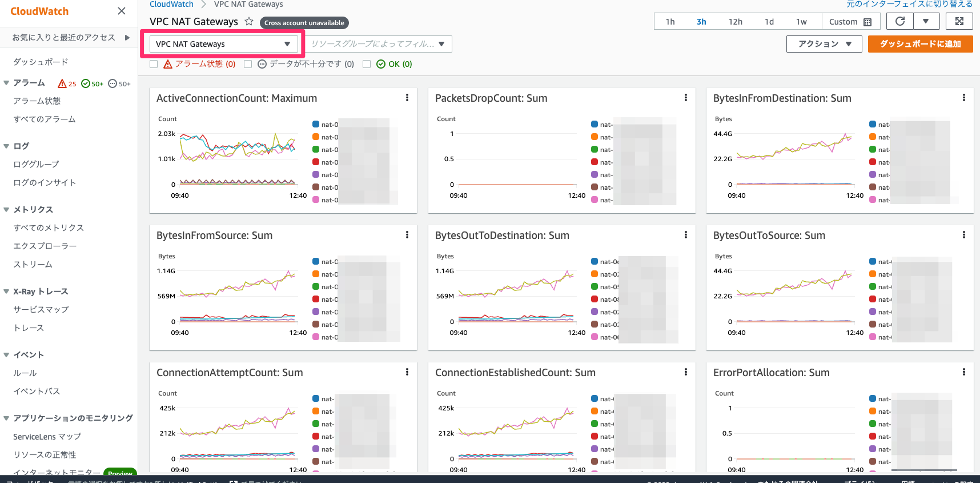Click the Preview badge near Internet Monitor
Screen dimensions: 980x483
(120, 473)
